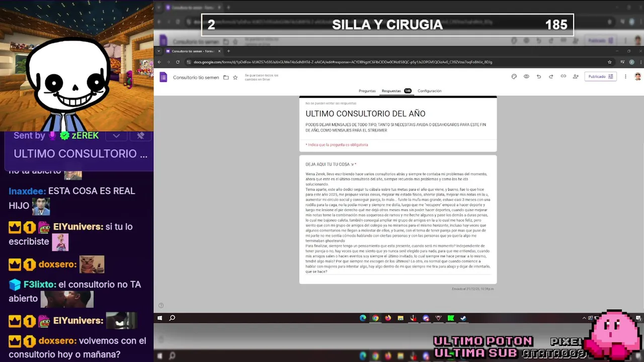Screen dimensions: 644x362
Task: View site information icon in address bar
Action: click(x=189, y=62)
